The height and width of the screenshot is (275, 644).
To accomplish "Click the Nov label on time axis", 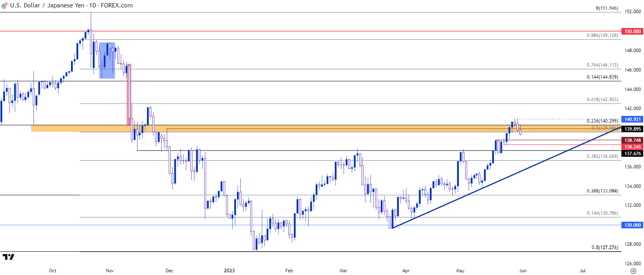I will 110,271.
